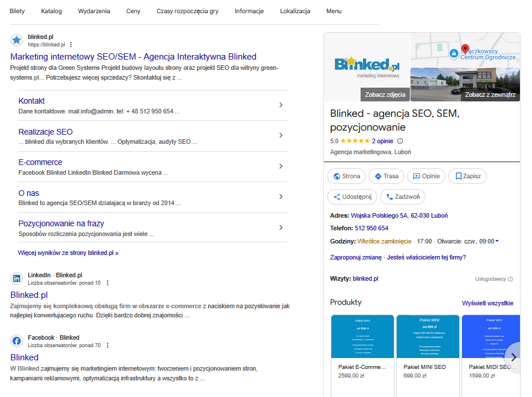532x397 pixels.
Task: Click the three-dot menu beside blinked.pl URL
Action: [x=71, y=45]
